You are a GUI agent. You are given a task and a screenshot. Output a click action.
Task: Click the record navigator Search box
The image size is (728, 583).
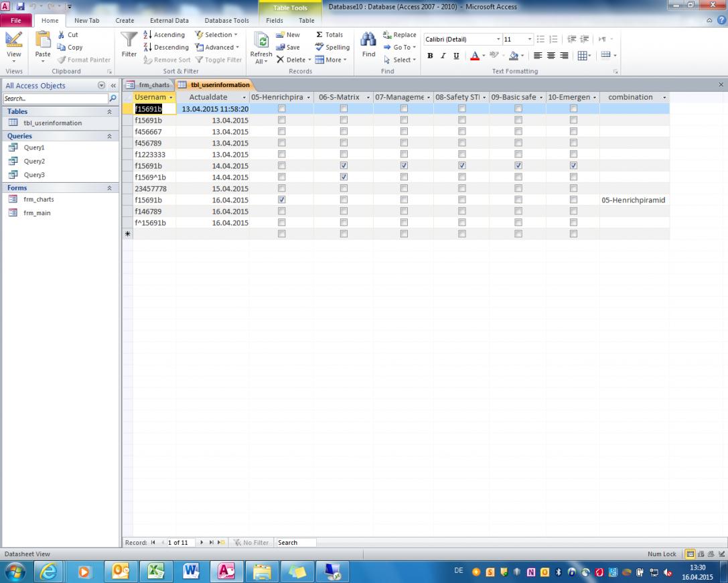tap(296, 543)
